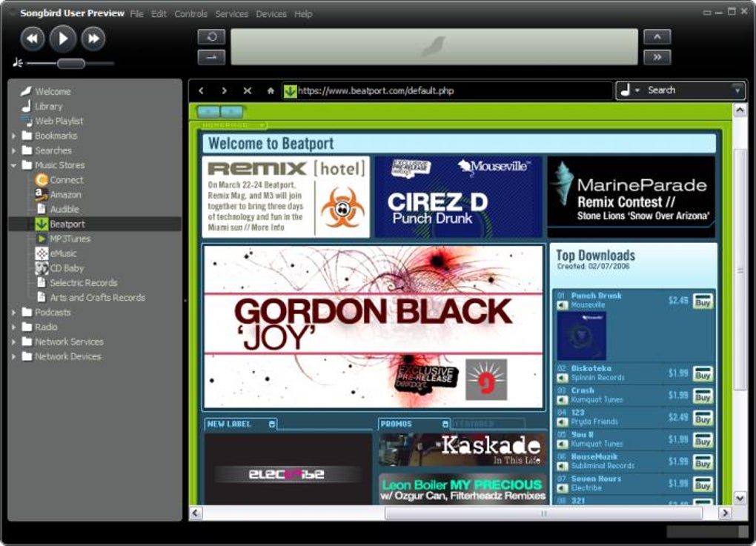This screenshot has width=756, height=546.
Task: Buy the Crash track
Action: [703, 396]
